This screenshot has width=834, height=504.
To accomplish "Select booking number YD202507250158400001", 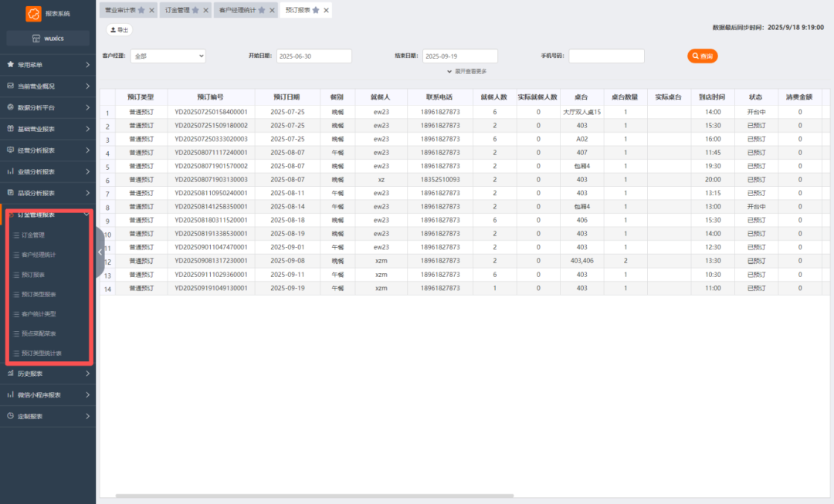I will 211,112.
